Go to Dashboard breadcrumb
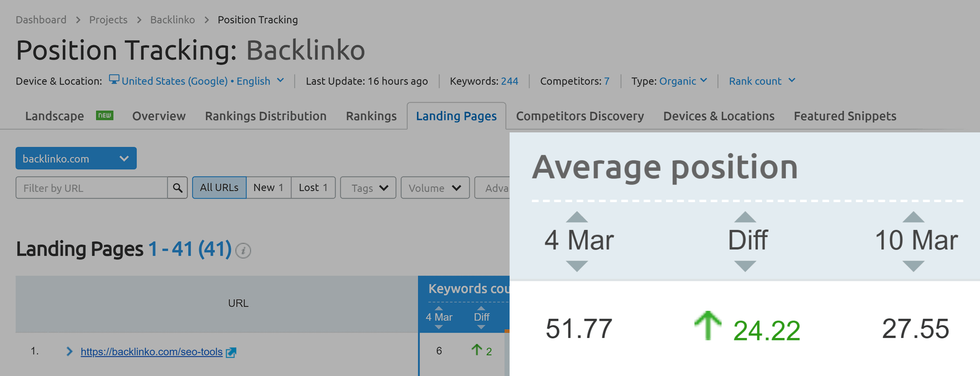This screenshot has width=980, height=376. click(41, 20)
